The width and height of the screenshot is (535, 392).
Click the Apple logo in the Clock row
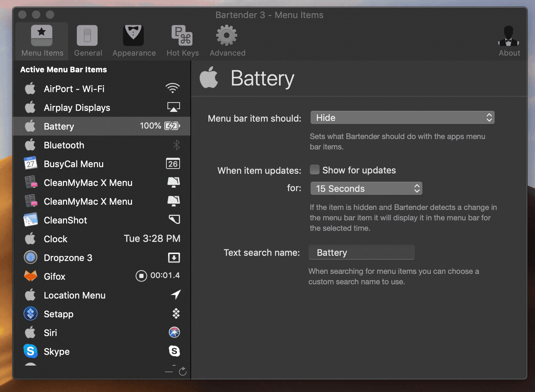30,238
